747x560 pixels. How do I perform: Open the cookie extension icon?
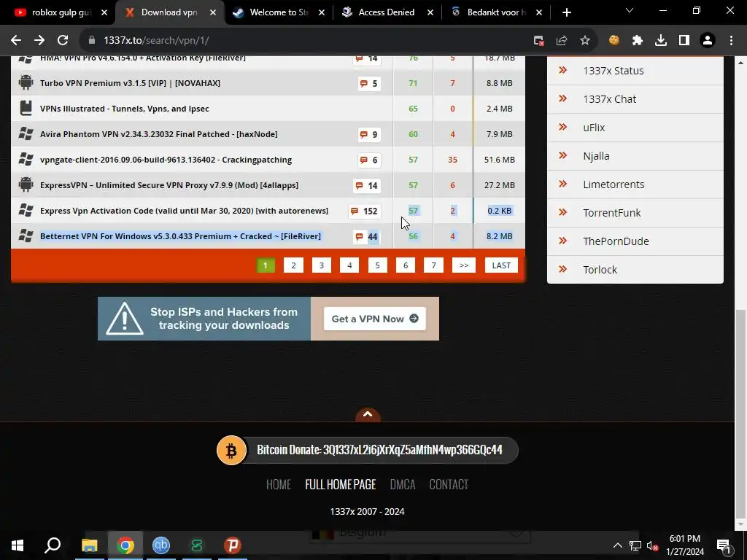pyautogui.click(x=614, y=41)
